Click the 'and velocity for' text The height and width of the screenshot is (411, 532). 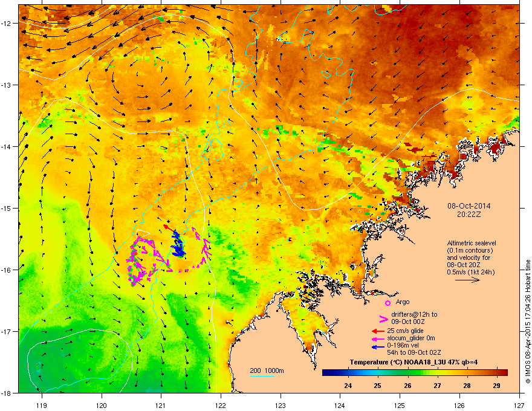(469, 257)
